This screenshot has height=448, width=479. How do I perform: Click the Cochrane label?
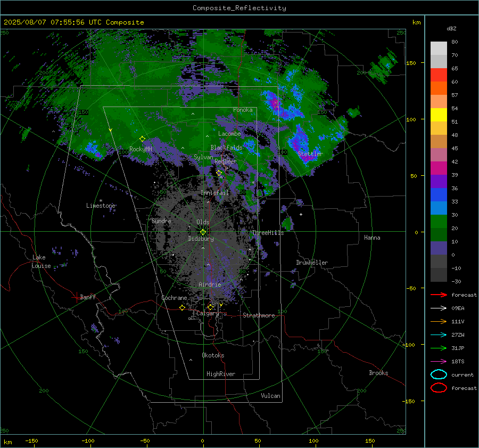174,298
